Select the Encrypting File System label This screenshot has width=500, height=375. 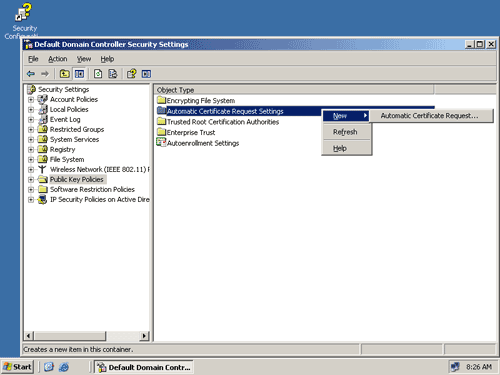[x=201, y=100]
